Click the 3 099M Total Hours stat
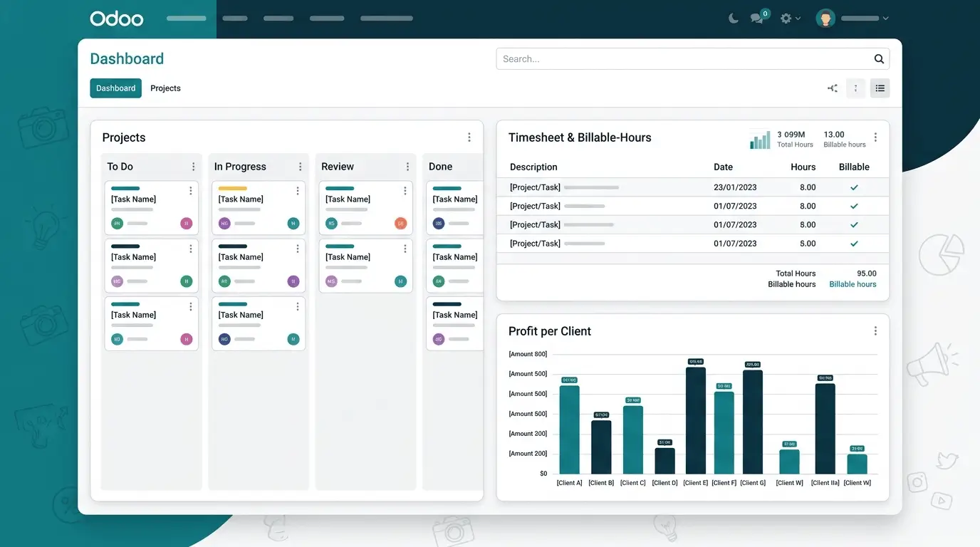 [x=795, y=139]
